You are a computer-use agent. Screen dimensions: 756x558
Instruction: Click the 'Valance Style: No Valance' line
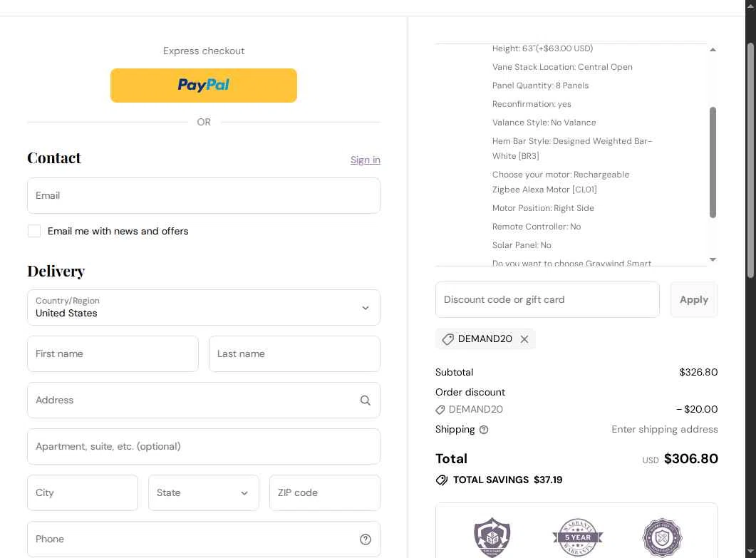click(544, 123)
